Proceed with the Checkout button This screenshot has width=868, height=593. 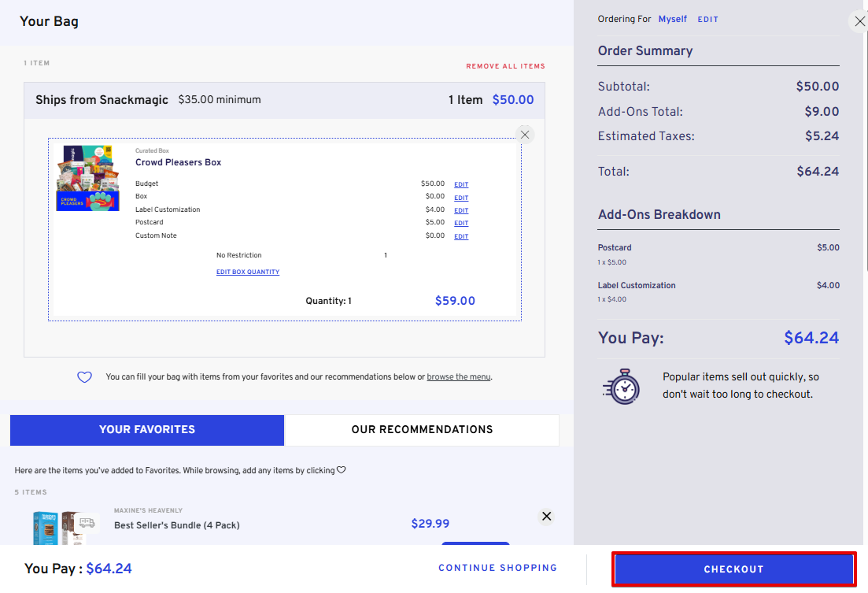coord(733,569)
